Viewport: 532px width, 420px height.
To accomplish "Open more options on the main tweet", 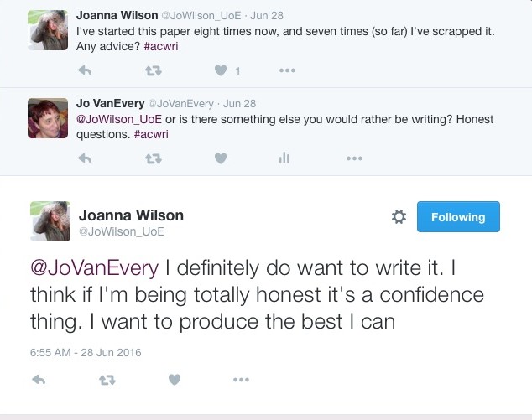I will coord(242,380).
